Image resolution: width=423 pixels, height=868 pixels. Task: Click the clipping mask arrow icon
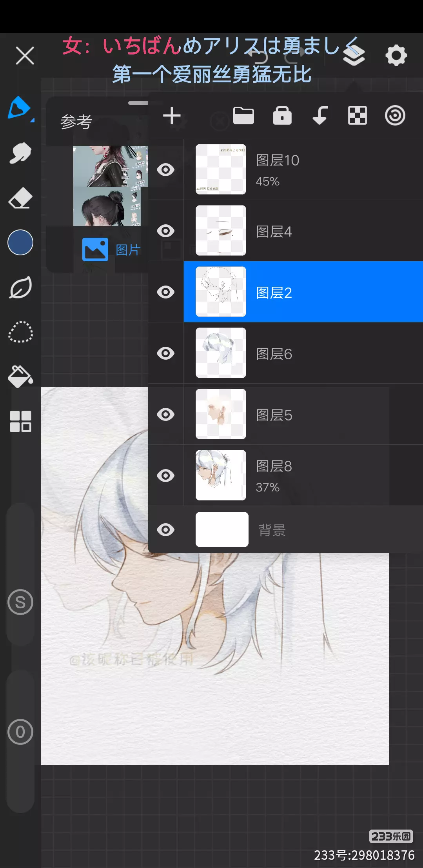(320, 116)
